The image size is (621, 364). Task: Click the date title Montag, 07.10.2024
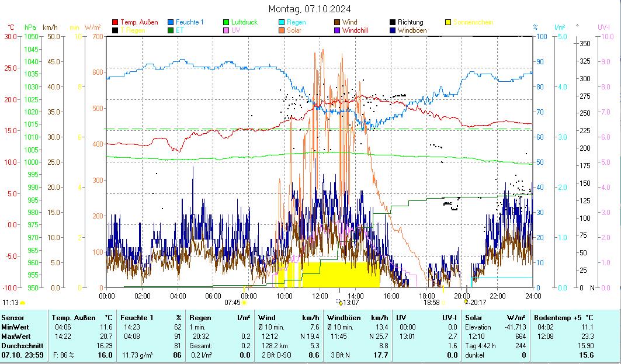tap(310, 9)
